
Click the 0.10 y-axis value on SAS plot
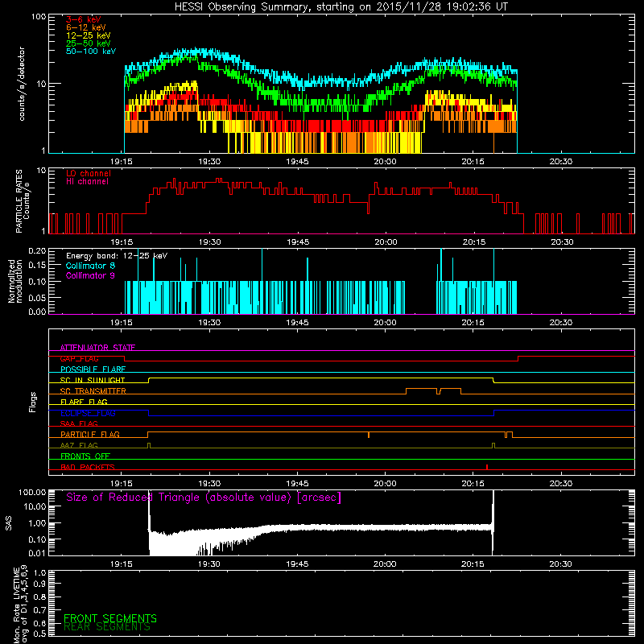(37, 539)
